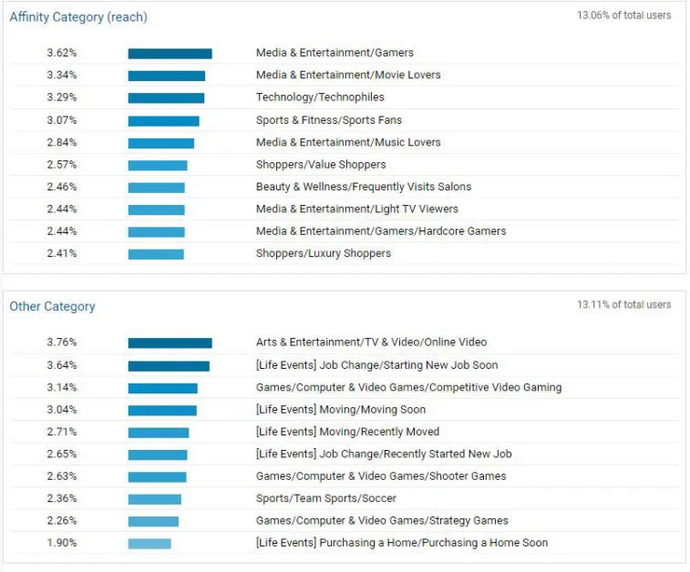Click the 3.62% bar for Gamers

click(x=170, y=53)
